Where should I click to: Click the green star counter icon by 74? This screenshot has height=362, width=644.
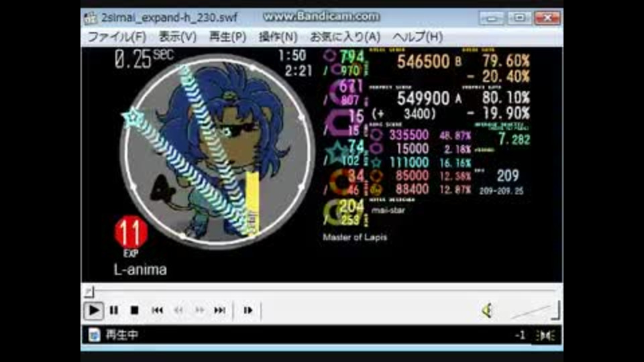coord(337,153)
